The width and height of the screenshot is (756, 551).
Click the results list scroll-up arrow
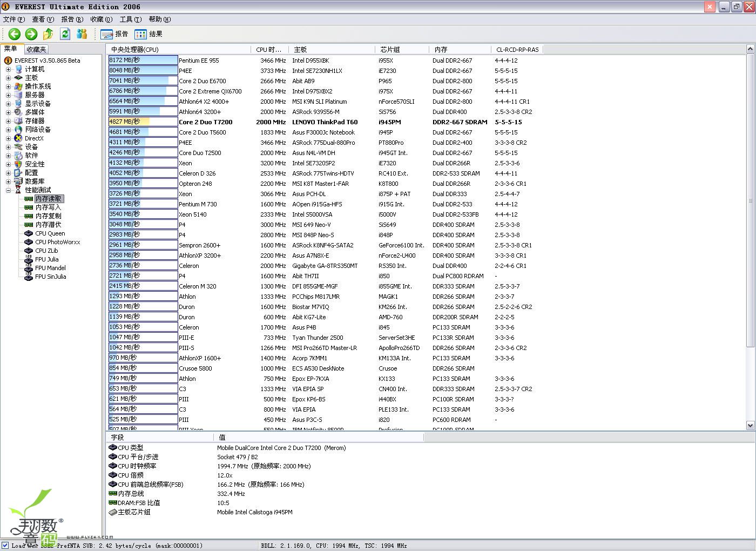750,49
